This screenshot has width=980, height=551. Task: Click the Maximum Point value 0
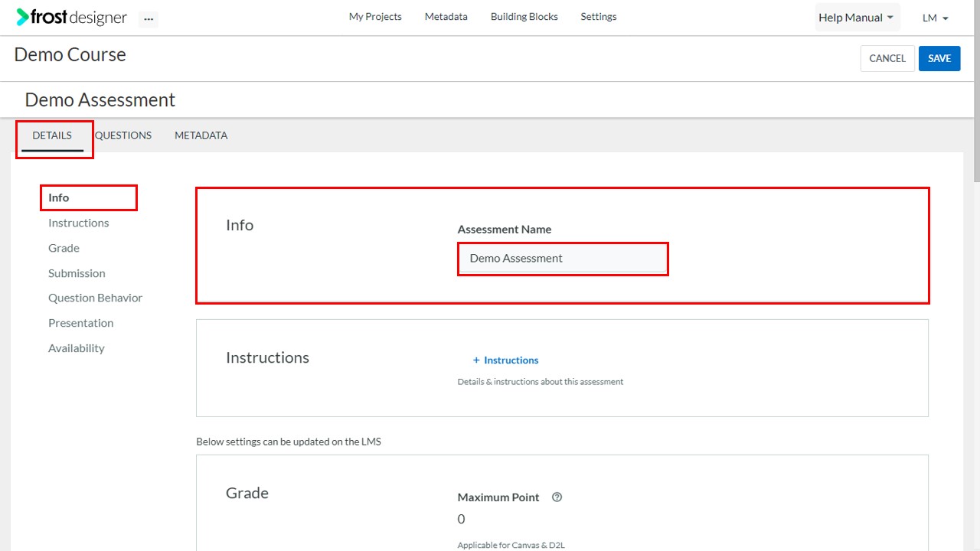461,519
